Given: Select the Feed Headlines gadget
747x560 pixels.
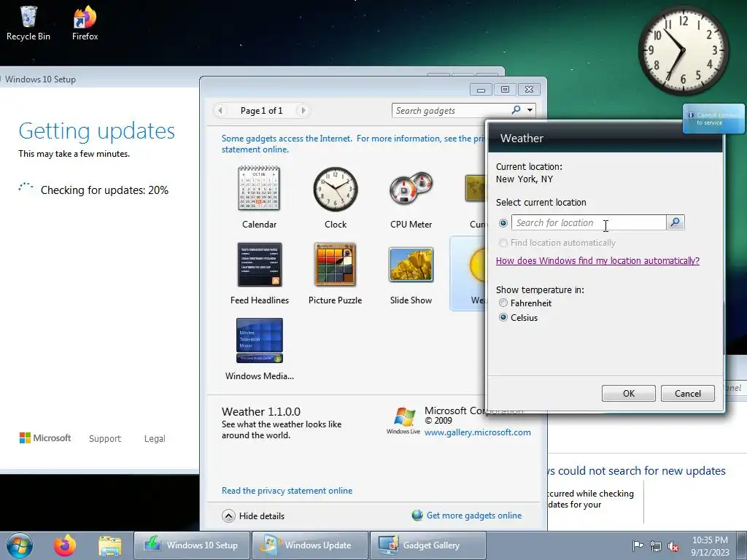Looking at the screenshot, I should pyautogui.click(x=259, y=273).
